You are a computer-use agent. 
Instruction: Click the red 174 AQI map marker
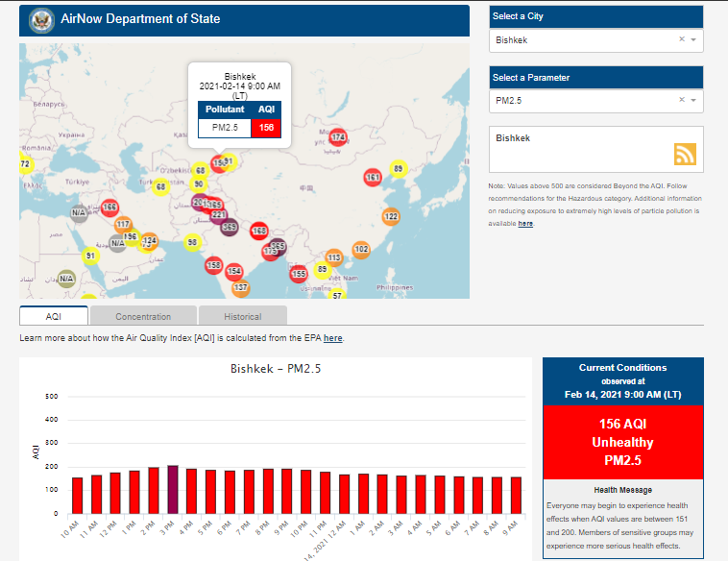(337, 138)
